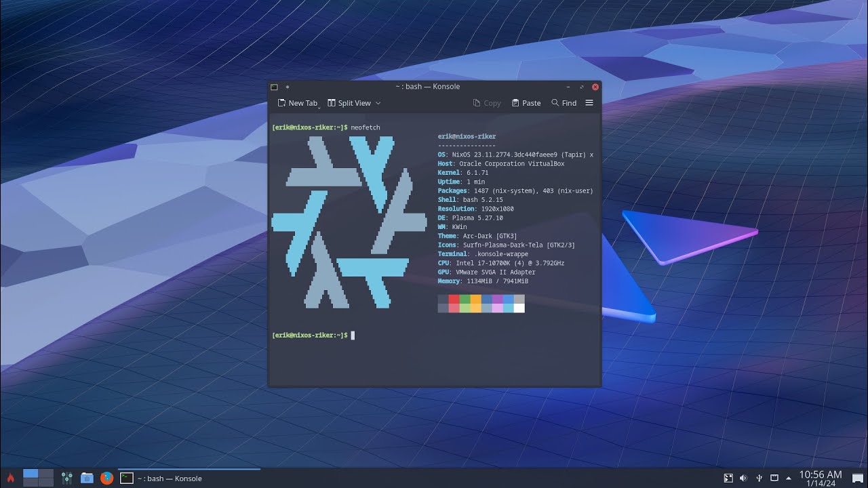Open the audio volume icon in system tray

(x=743, y=478)
